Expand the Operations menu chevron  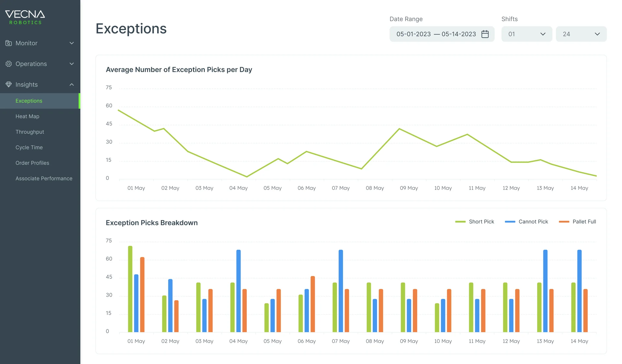72,64
